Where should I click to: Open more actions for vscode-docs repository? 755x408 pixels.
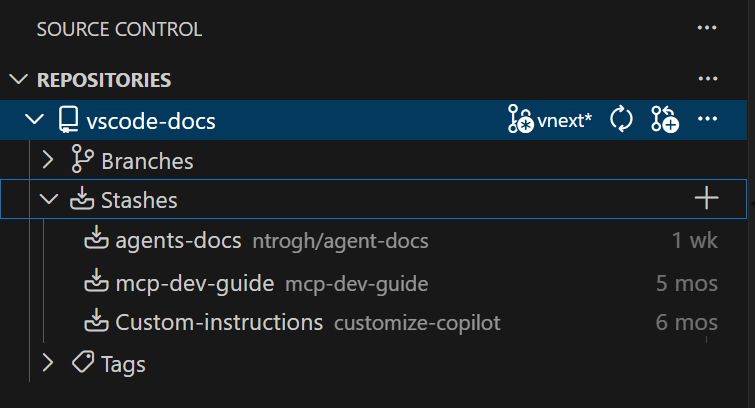click(x=708, y=121)
